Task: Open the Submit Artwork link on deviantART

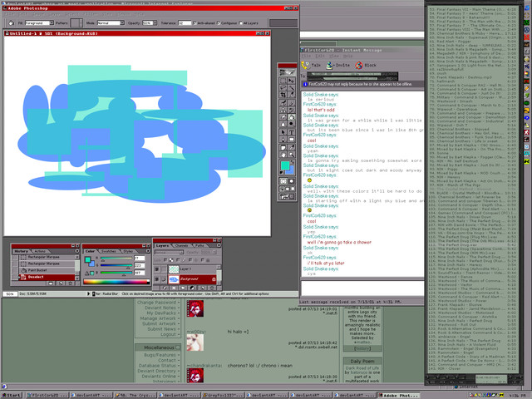Action: click(x=159, y=323)
